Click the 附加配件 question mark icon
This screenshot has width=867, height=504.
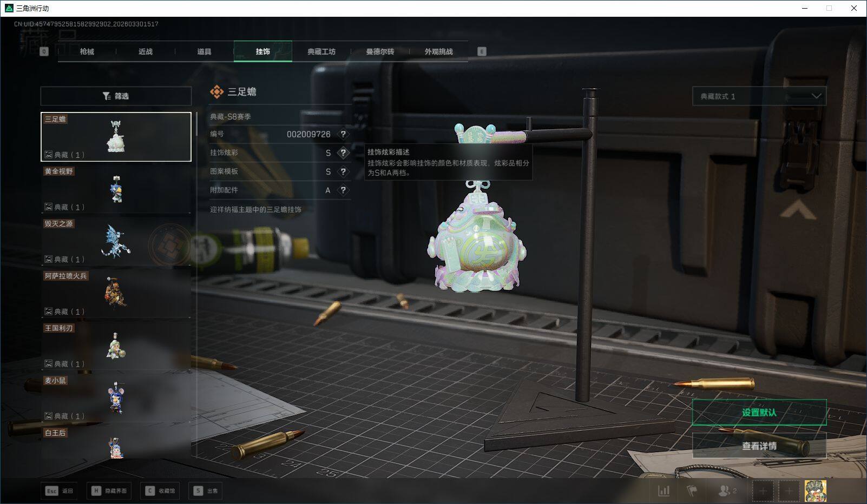point(343,190)
